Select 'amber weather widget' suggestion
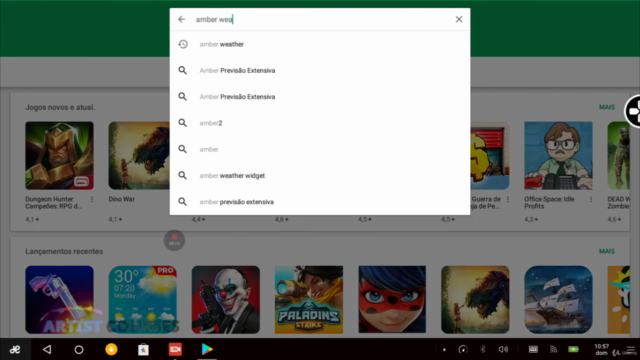The width and height of the screenshot is (640, 360). [x=320, y=176]
